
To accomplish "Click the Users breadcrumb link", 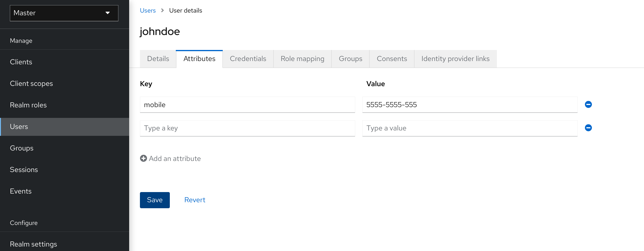I will (x=148, y=10).
